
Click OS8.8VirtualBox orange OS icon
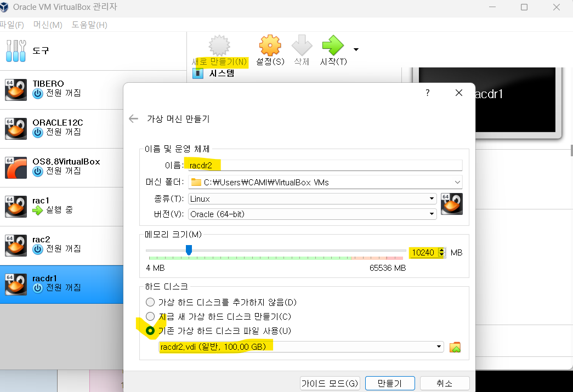tap(16, 168)
